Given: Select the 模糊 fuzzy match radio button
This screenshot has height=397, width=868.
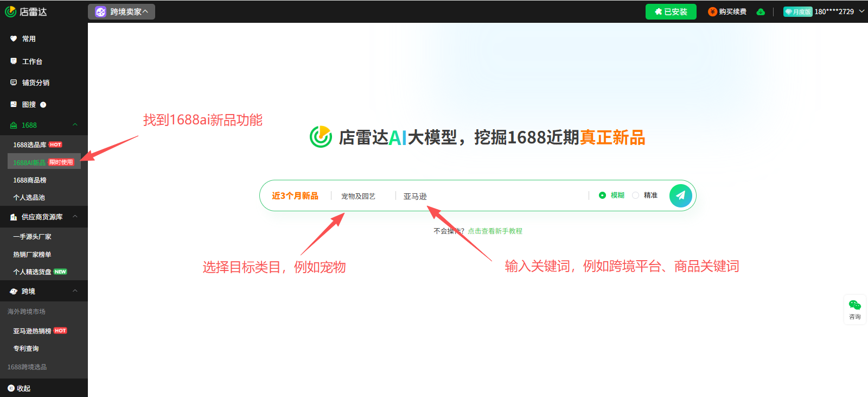Looking at the screenshot, I should 602,196.
